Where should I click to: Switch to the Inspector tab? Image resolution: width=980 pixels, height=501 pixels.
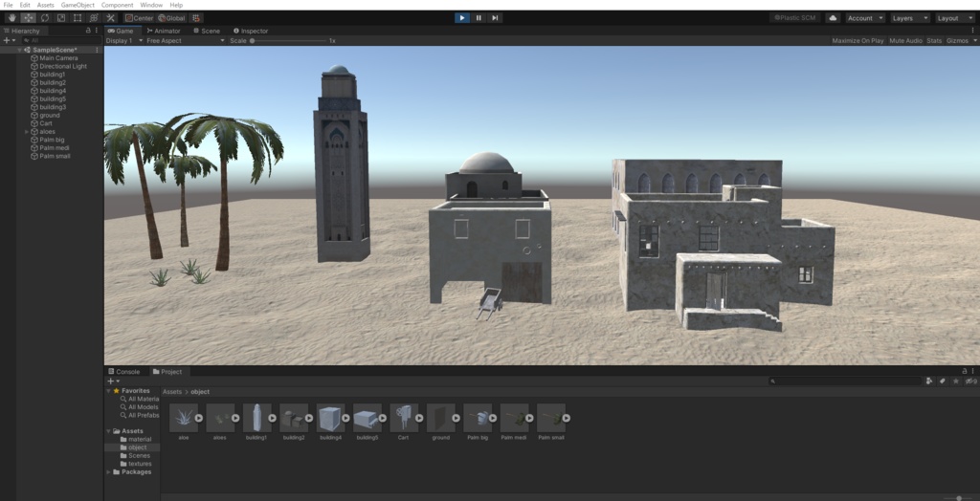(x=251, y=31)
